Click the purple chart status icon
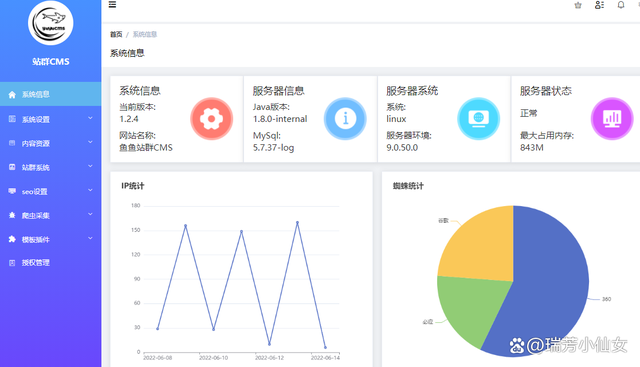The height and width of the screenshot is (367, 640). click(612, 119)
